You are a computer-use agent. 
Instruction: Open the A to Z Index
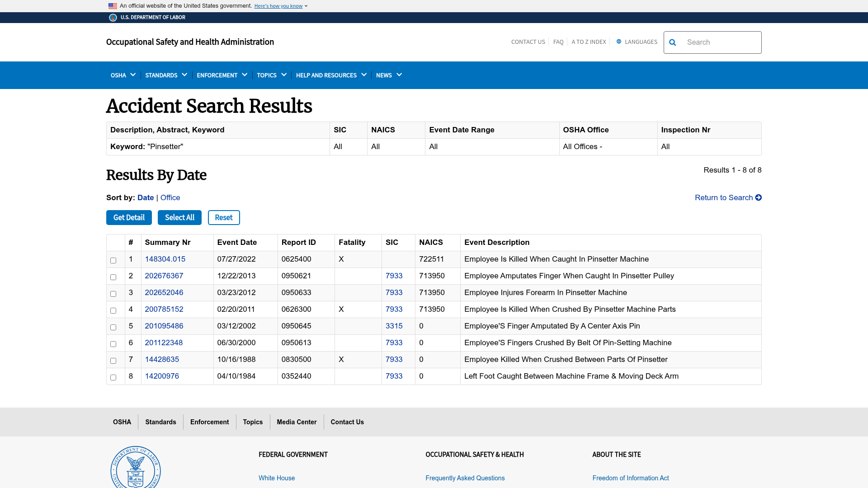(x=589, y=42)
